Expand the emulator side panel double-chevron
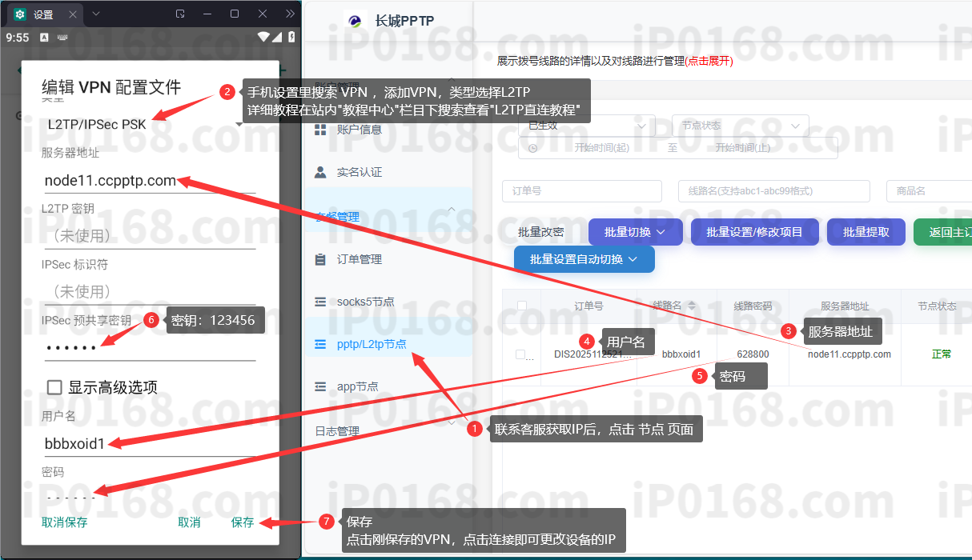The height and width of the screenshot is (560, 972). [x=290, y=14]
